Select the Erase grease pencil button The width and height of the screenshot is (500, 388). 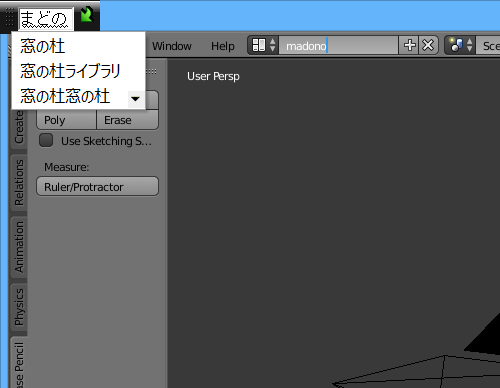[x=127, y=120]
